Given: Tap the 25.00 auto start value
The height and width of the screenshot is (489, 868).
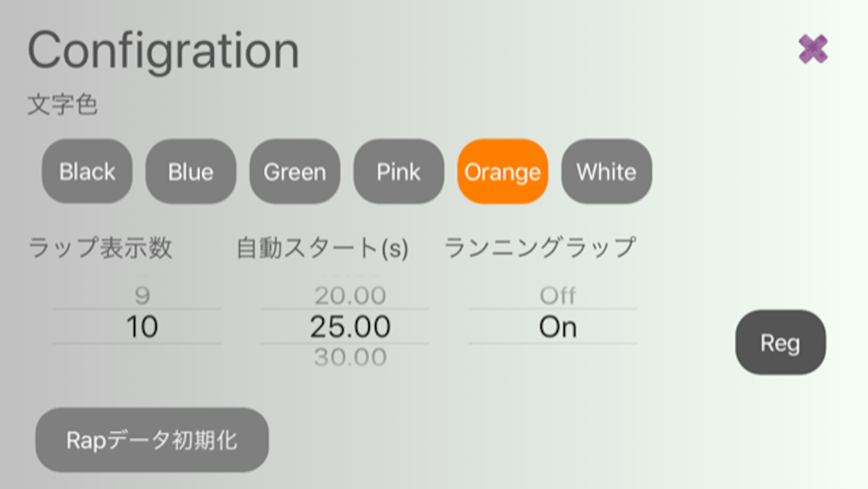Looking at the screenshot, I should click(351, 327).
